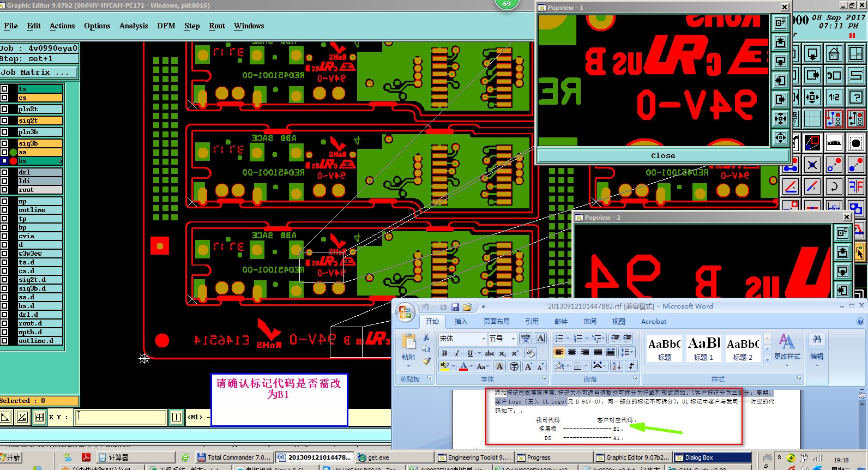Expand Word 字体 font dialog launcher
Viewport: 868px width, 470px height.
544,378
